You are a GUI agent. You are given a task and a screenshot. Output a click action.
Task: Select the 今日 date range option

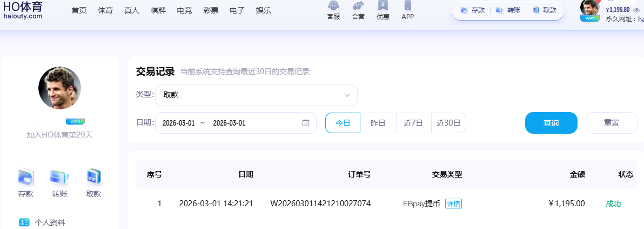(x=343, y=123)
